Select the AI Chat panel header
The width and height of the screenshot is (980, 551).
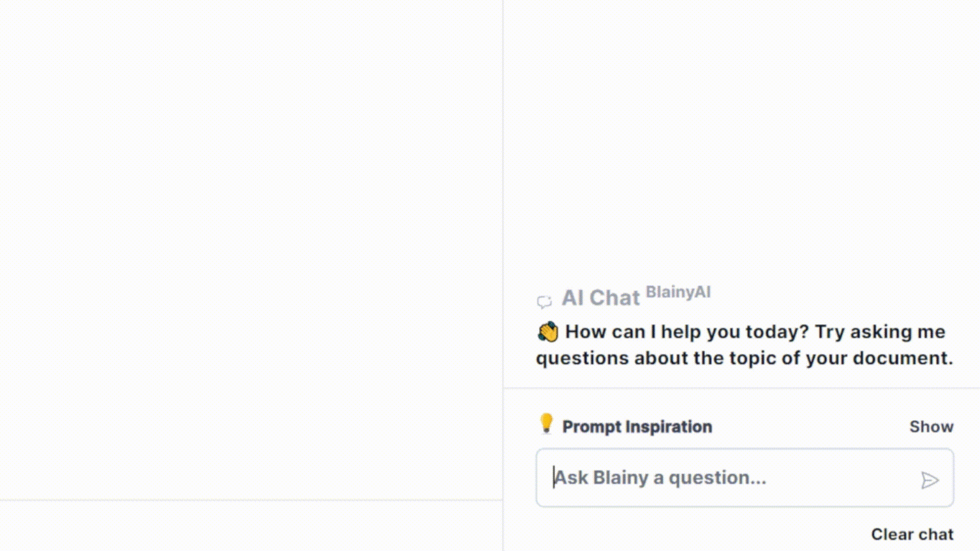tap(600, 298)
